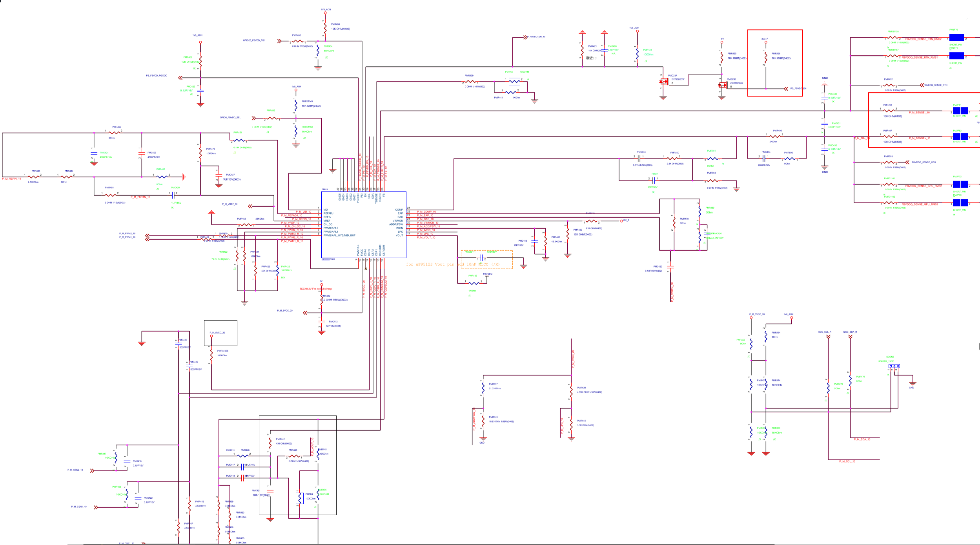Select the VOUT pin label on PMU3

pos(399,235)
